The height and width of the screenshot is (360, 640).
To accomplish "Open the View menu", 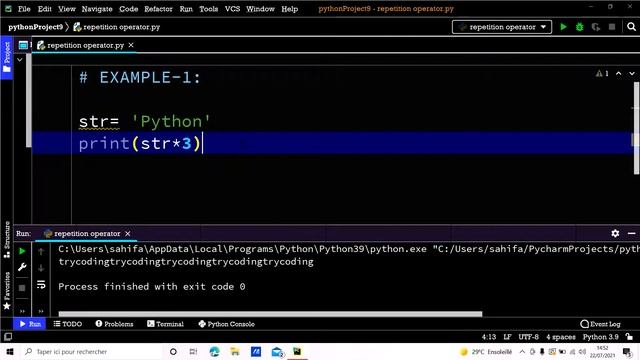I will (67, 9).
